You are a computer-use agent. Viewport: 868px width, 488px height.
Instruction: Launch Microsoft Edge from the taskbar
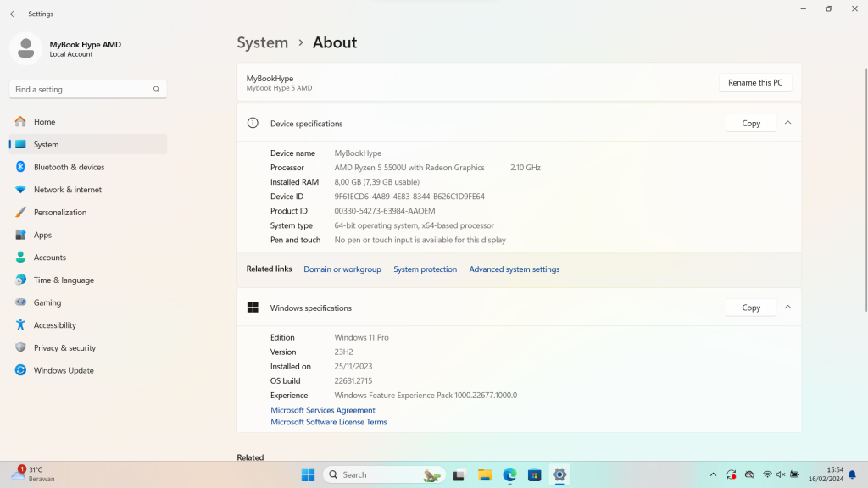[509, 474]
